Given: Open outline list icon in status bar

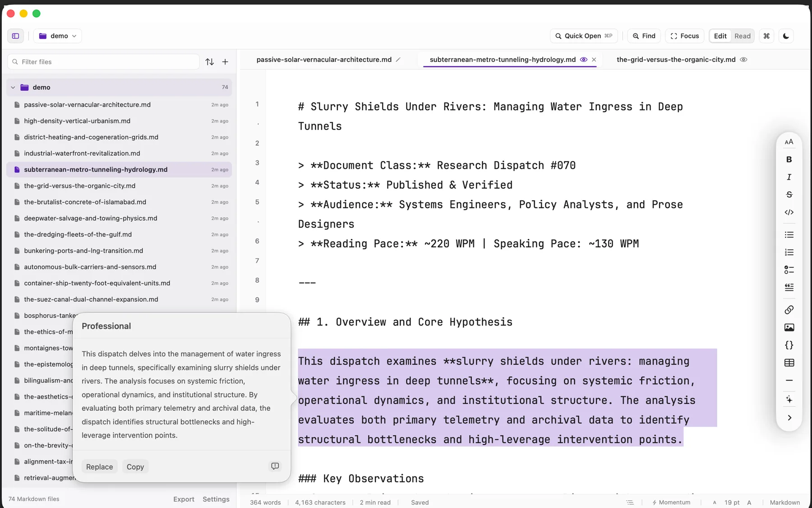Looking at the screenshot, I should tap(630, 502).
